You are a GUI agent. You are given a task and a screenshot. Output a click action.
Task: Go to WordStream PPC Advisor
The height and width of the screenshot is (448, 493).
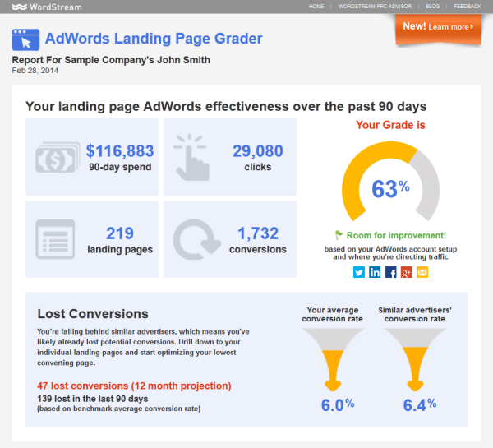pyautogui.click(x=375, y=7)
